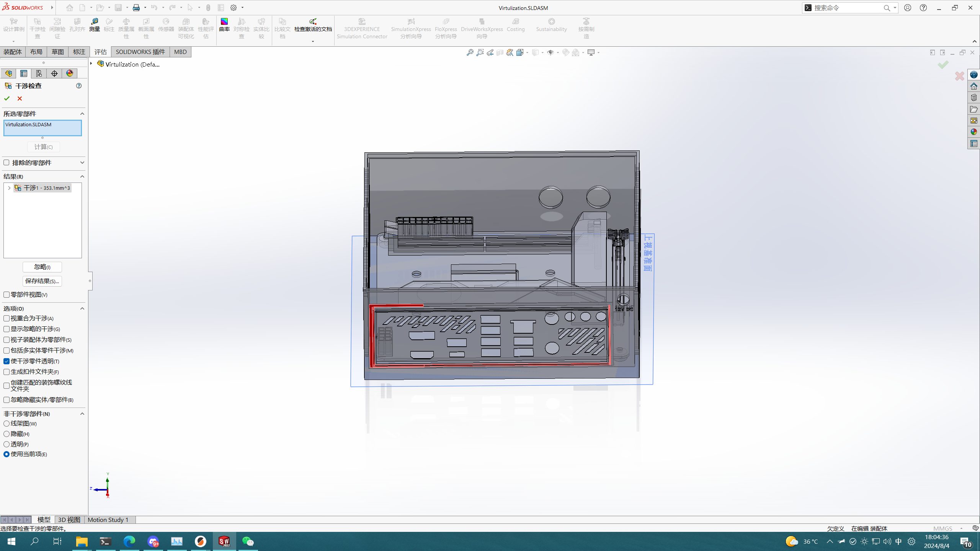This screenshot has width=980, height=551.
Task: Open the interference check help icon
Action: [79, 86]
